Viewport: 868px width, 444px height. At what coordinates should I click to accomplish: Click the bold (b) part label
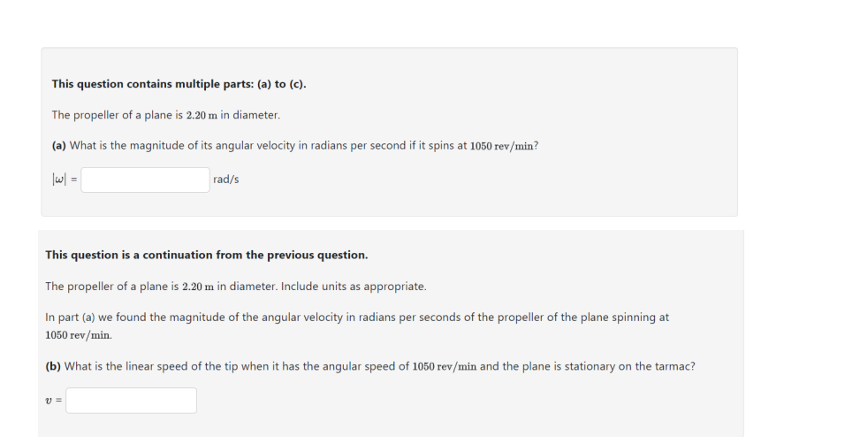53,366
